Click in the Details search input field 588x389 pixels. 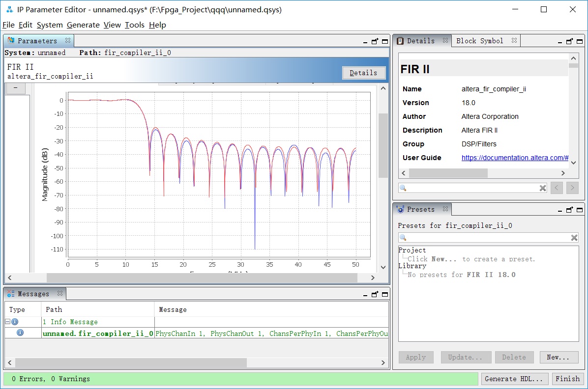click(x=472, y=188)
